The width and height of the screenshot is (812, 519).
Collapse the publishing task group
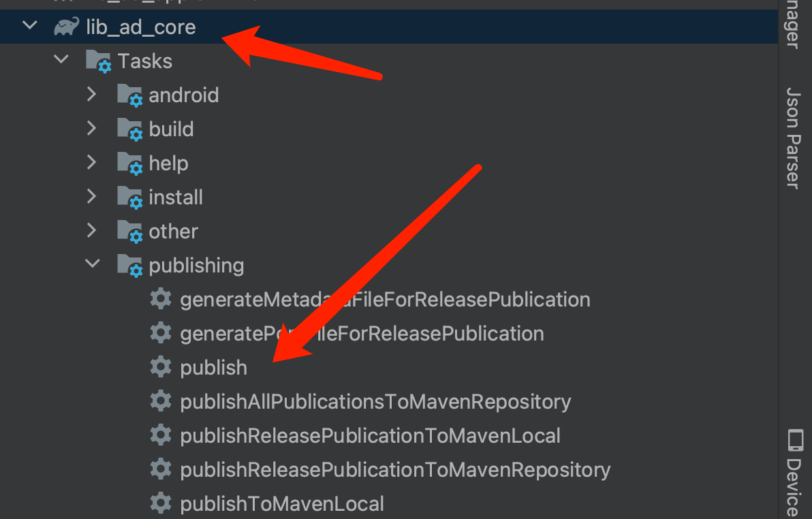(92, 264)
